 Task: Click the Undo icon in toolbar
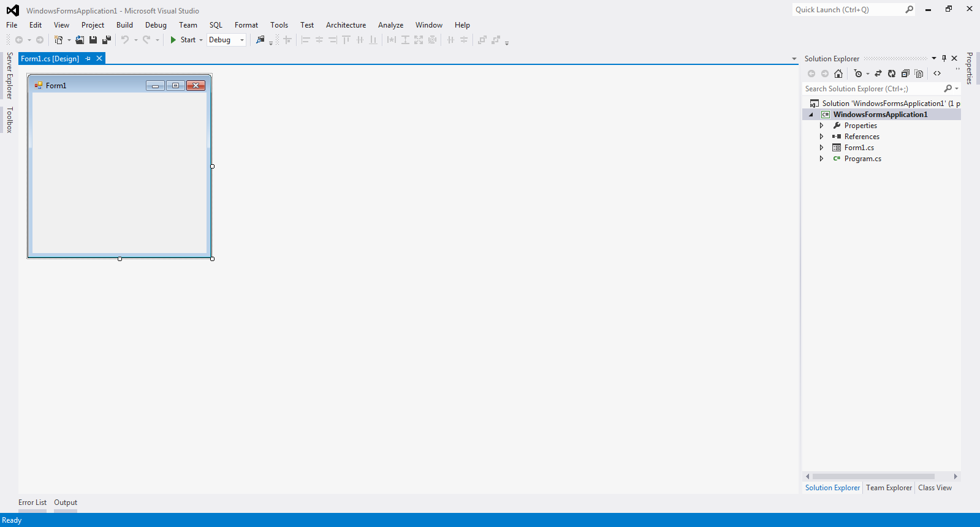125,40
